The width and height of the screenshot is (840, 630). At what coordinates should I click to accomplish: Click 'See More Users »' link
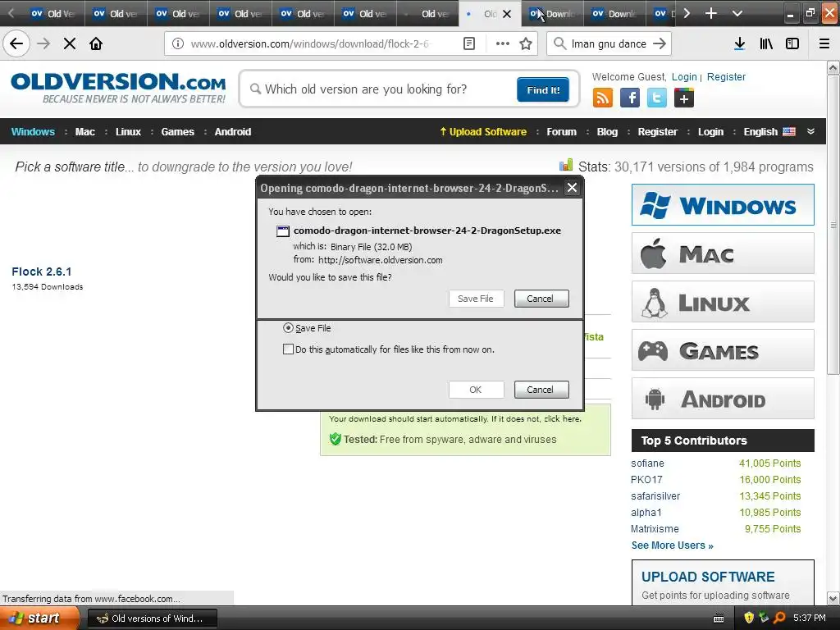(x=673, y=546)
